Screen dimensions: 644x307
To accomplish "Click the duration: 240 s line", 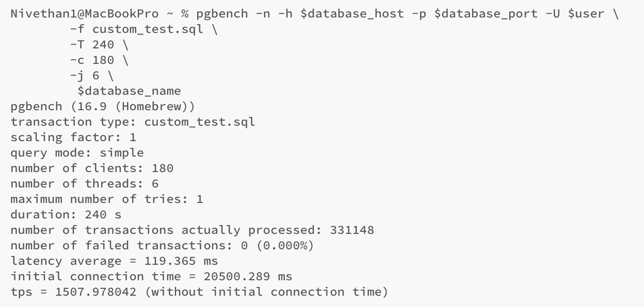I will (x=66, y=214).
